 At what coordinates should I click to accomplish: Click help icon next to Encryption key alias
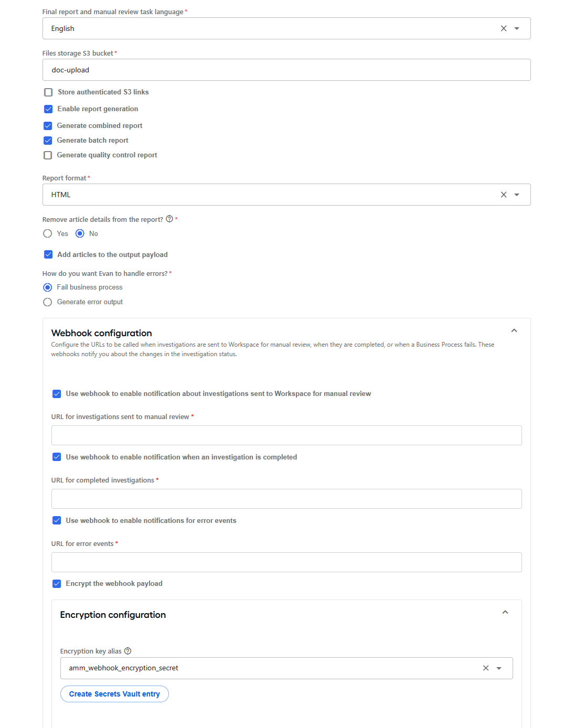click(127, 651)
